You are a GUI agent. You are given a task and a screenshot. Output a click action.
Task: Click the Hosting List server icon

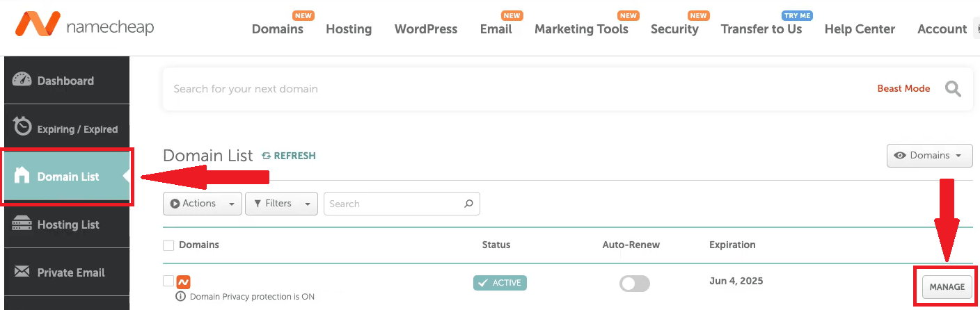[x=22, y=225]
